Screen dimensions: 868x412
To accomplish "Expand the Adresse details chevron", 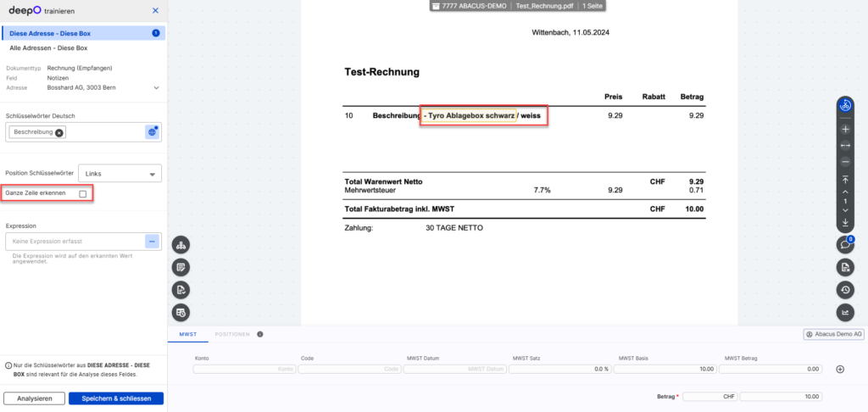I will (156, 87).
